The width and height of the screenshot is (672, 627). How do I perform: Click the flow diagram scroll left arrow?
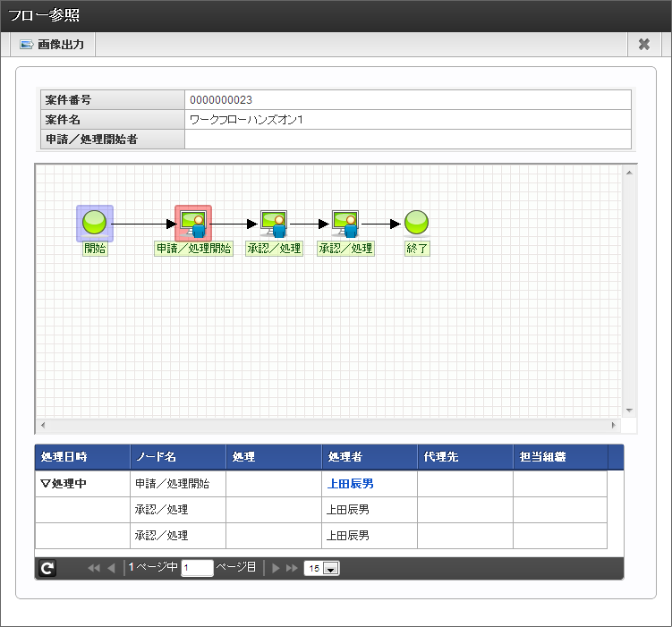pyautogui.click(x=43, y=425)
